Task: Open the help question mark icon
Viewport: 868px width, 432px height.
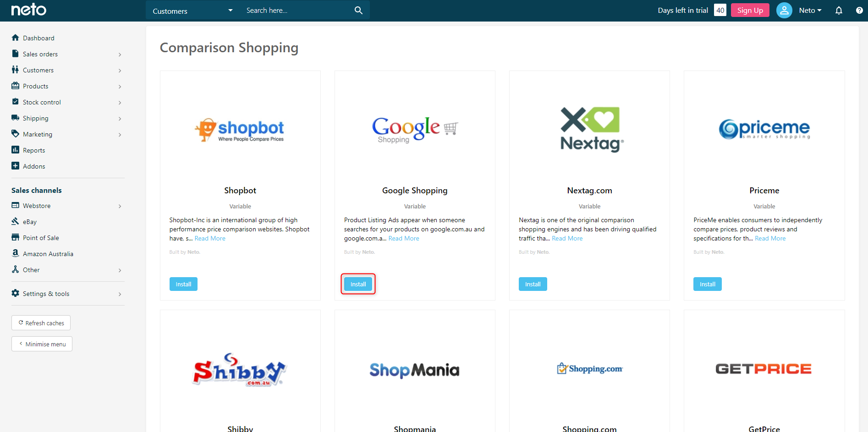Action: point(859,10)
